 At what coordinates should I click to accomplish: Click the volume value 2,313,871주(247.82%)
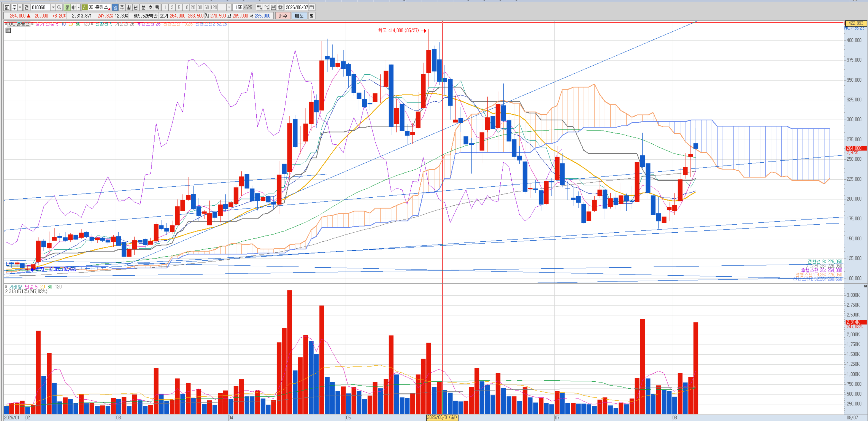coord(26,291)
